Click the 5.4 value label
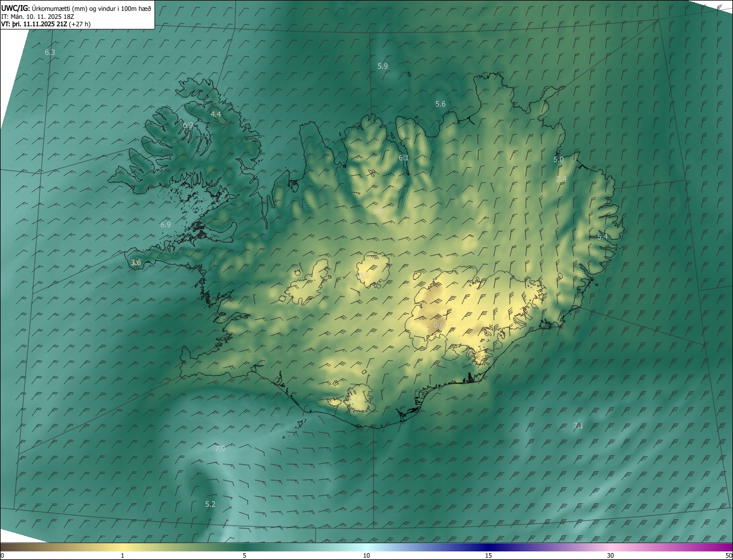The height and width of the screenshot is (560, 733). tap(602, 236)
